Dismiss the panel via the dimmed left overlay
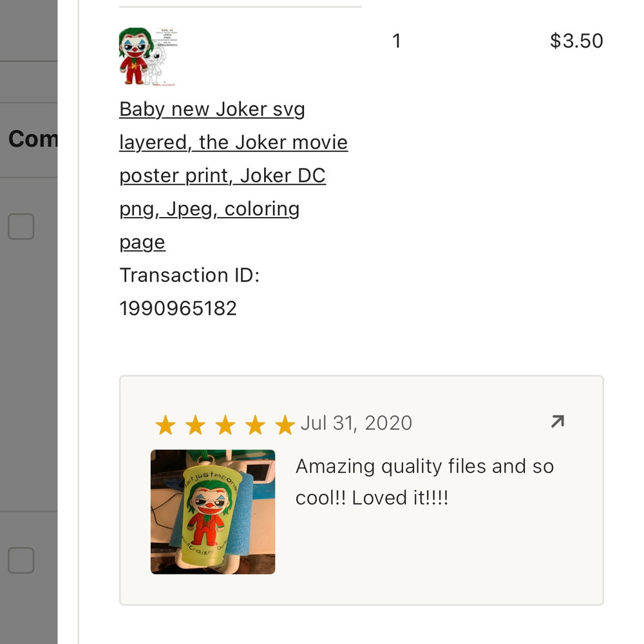 point(29,386)
